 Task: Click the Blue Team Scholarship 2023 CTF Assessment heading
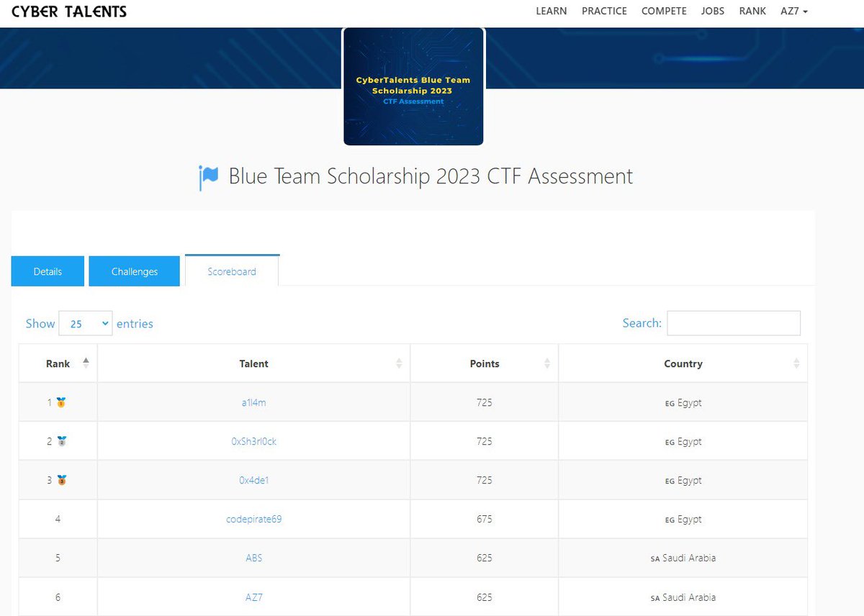[x=431, y=176]
